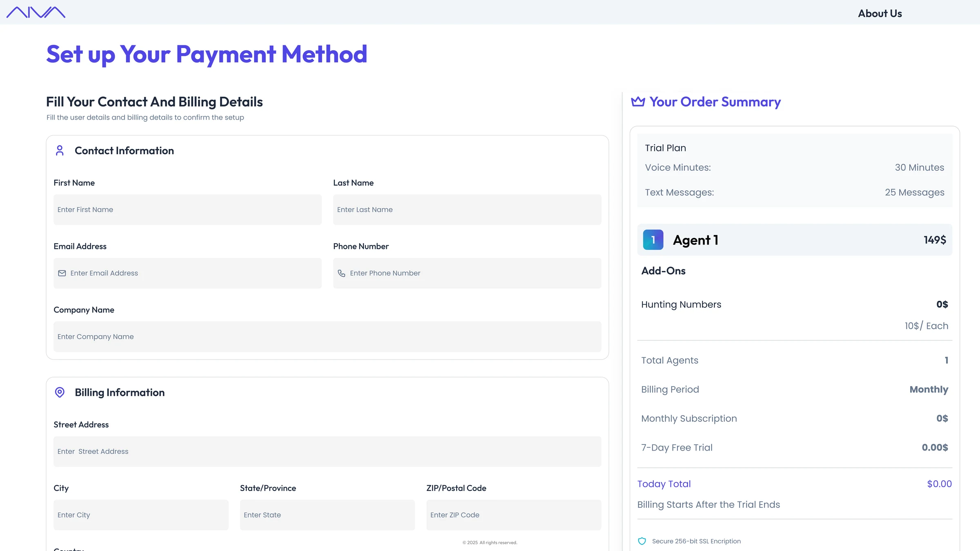Click the '25 Messages' text messages value
This screenshot has height=551, width=980.
tap(915, 192)
